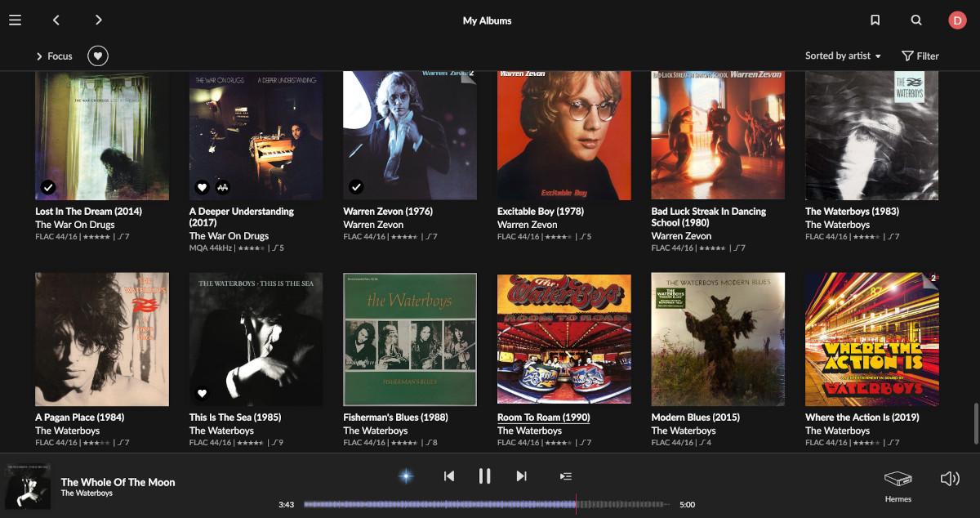
Task: Go forward with the right arrow
Action: pyautogui.click(x=98, y=20)
